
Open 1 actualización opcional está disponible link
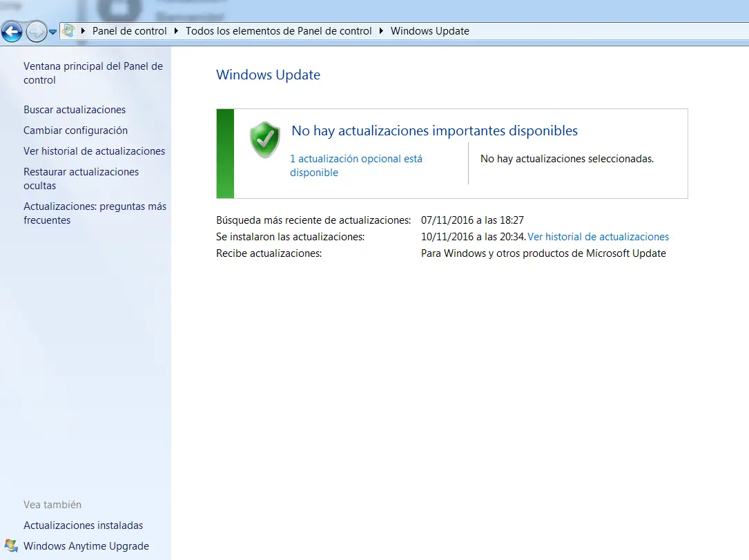[x=356, y=165]
